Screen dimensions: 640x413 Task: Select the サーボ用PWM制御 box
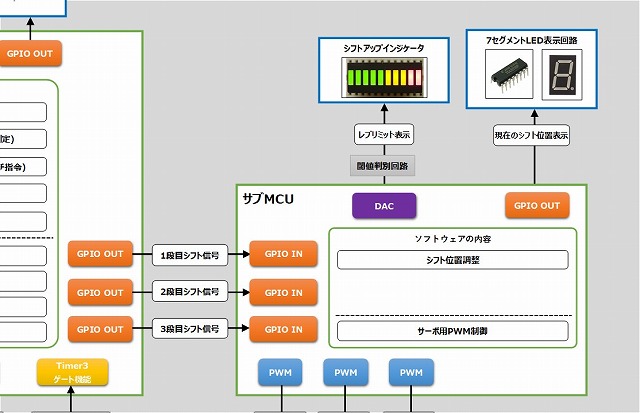coord(452,330)
